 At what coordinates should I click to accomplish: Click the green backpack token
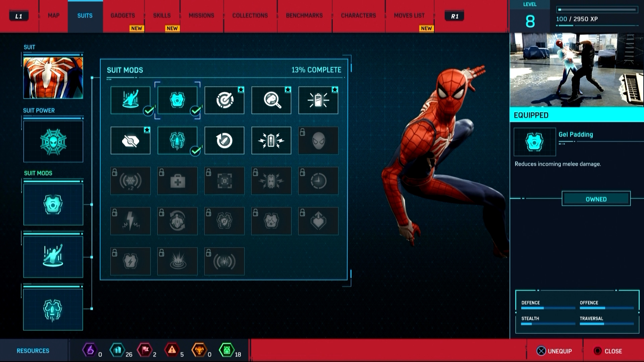click(x=226, y=350)
